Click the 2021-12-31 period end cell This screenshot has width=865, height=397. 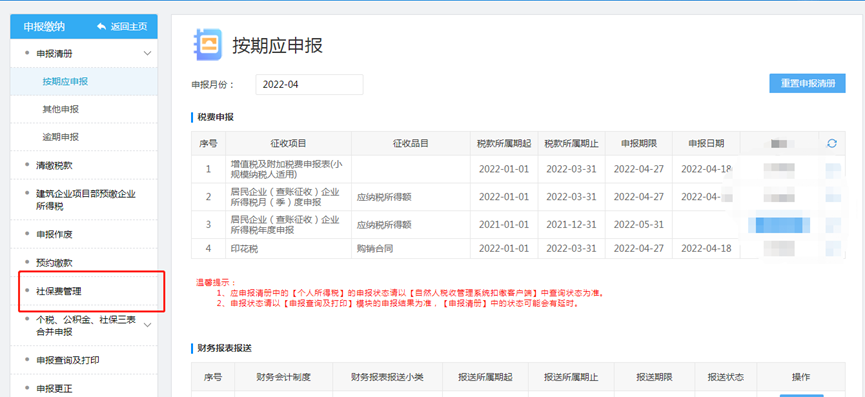(x=572, y=225)
